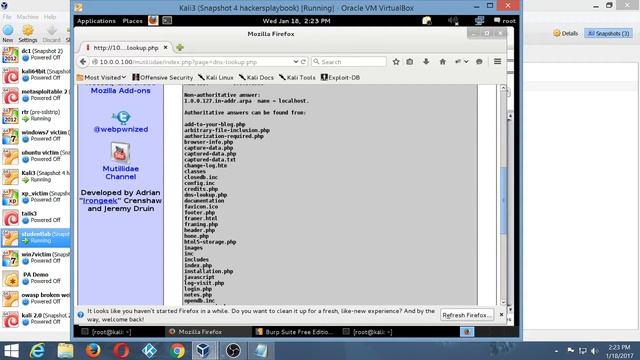Switch to Burp Suite Free Edition taskbar item
Image resolution: width=640 pixels, height=360 pixels.
[x=294, y=332]
